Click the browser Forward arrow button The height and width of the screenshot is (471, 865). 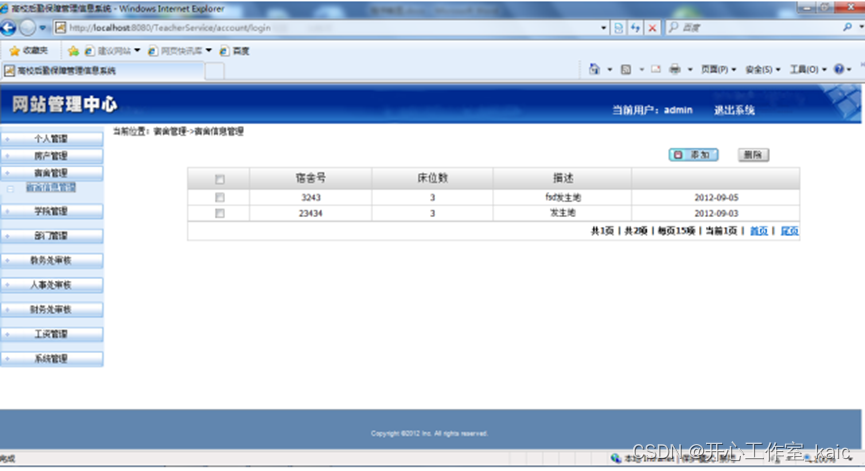coord(27,28)
